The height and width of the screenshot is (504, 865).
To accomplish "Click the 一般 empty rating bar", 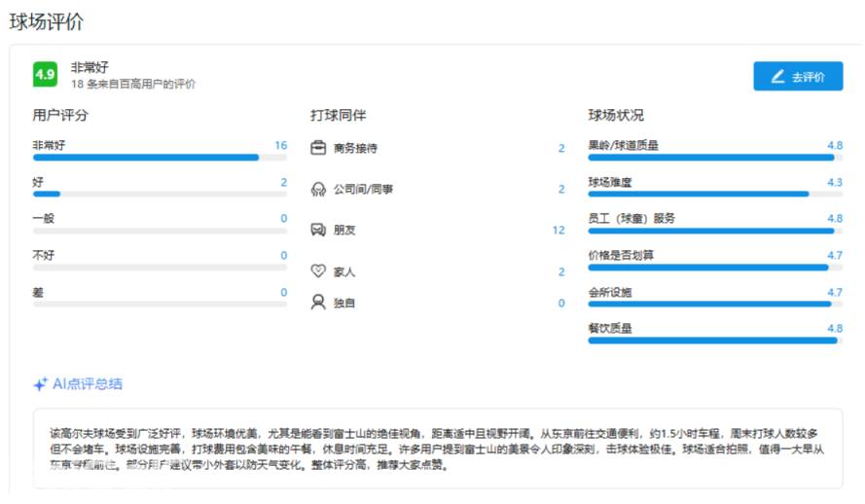I will point(160,231).
